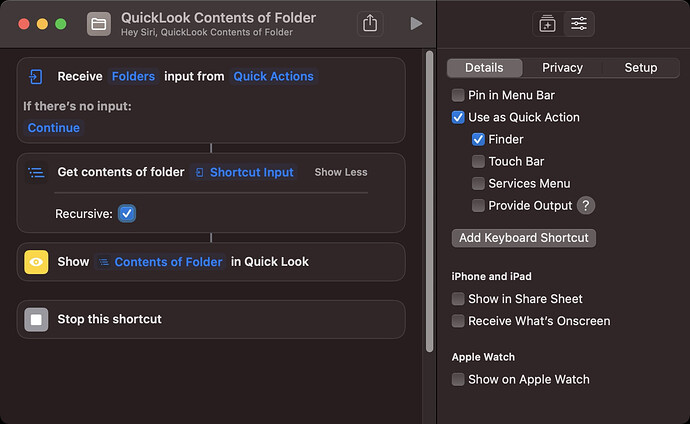
Task: Click the yellow Quick Look eye icon
Action: pos(36,262)
